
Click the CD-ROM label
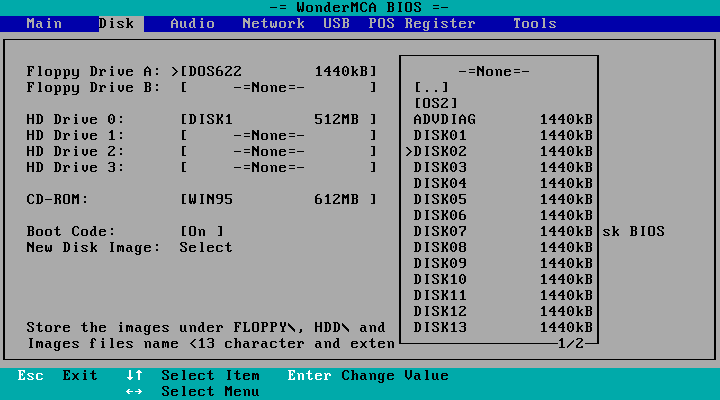(57, 199)
